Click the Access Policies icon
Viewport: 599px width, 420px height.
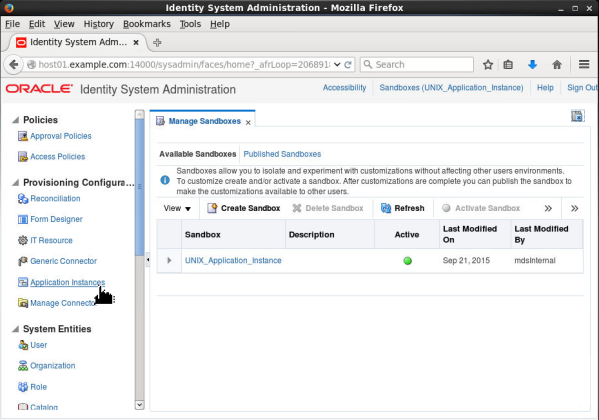pyautogui.click(x=23, y=157)
